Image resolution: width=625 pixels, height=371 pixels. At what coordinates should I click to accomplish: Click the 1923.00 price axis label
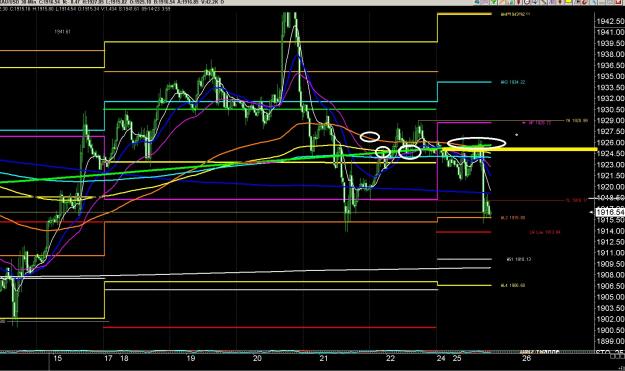click(x=610, y=165)
